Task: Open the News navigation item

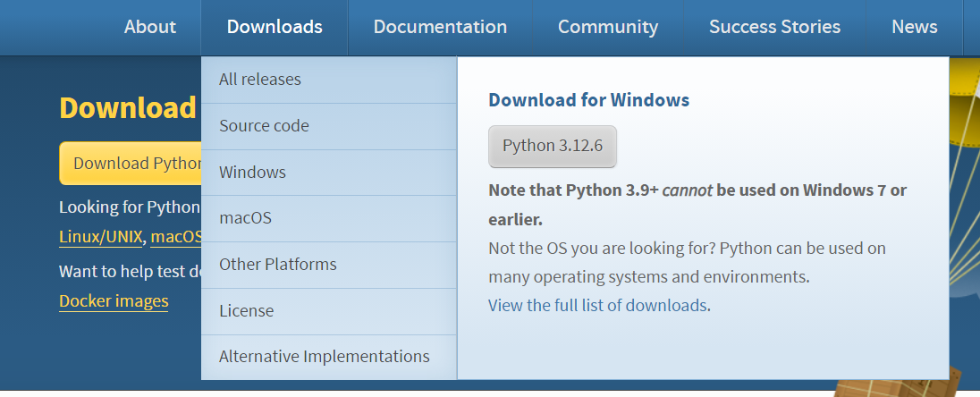Action: click(x=915, y=27)
